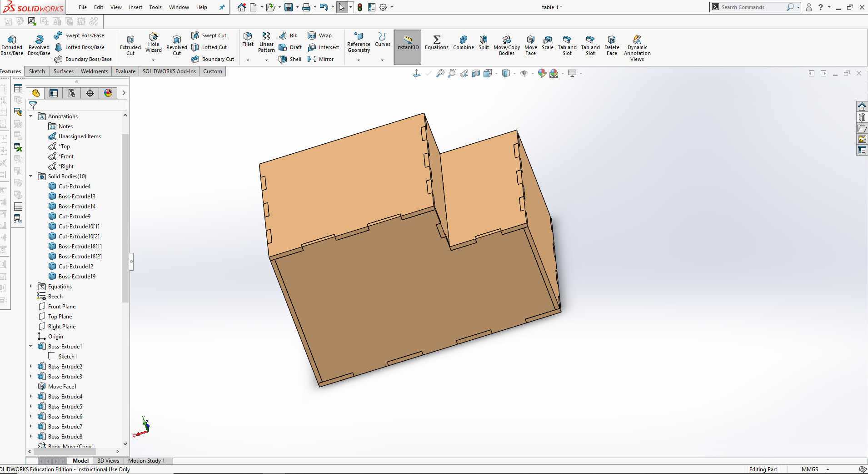Toggle the Instant3D mode
Viewport: 868px width, 474px height.
click(x=408, y=47)
